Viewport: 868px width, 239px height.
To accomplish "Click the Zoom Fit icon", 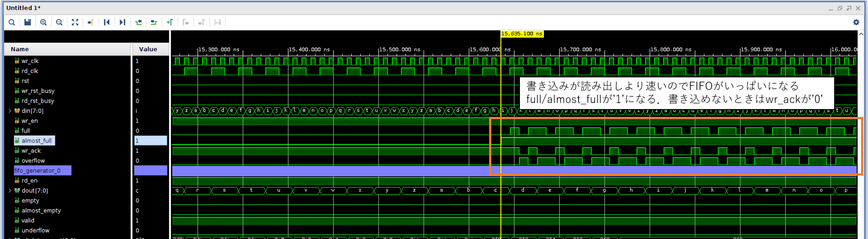I will coord(75,22).
